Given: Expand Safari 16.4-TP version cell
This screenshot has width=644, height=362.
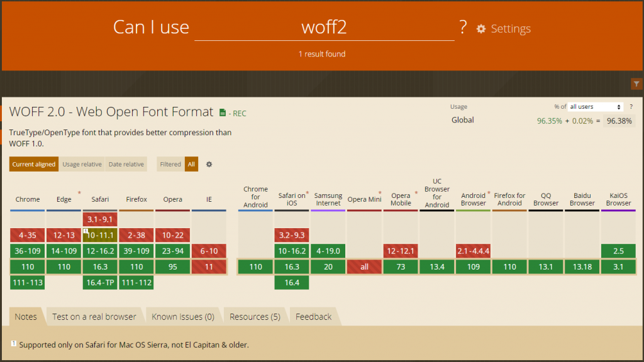Looking at the screenshot, I should point(100,282).
